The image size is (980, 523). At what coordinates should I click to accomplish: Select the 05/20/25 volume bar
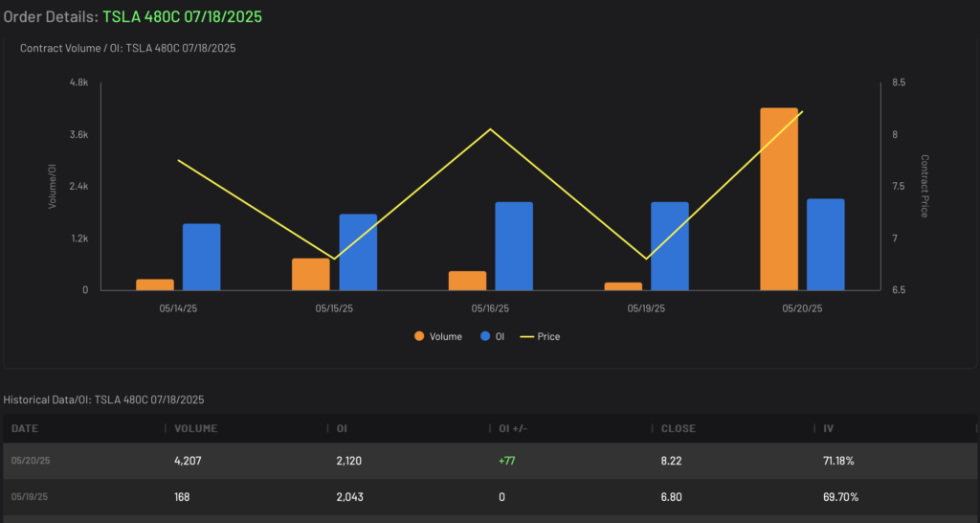(779, 199)
